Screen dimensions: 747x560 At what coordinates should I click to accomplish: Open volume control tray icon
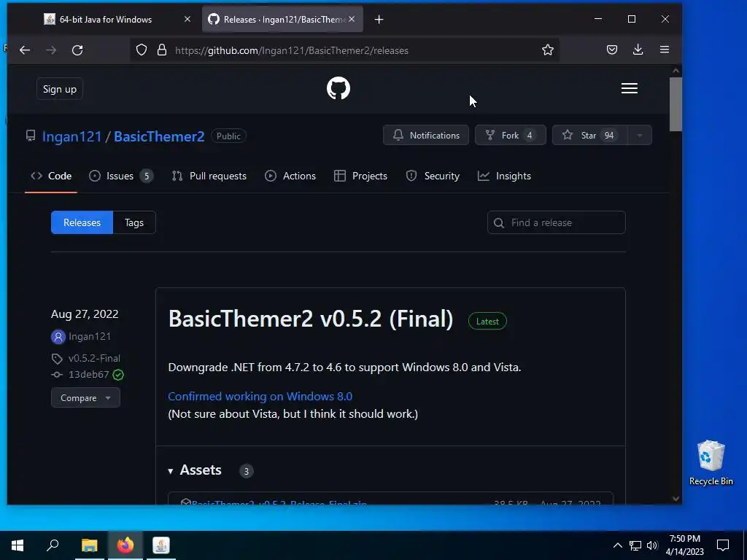(652, 545)
